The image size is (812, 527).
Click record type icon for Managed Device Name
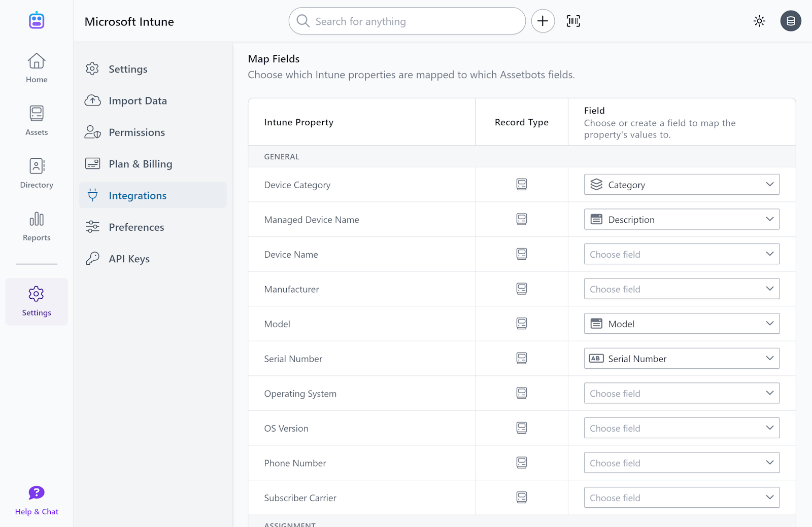(x=522, y=219)
